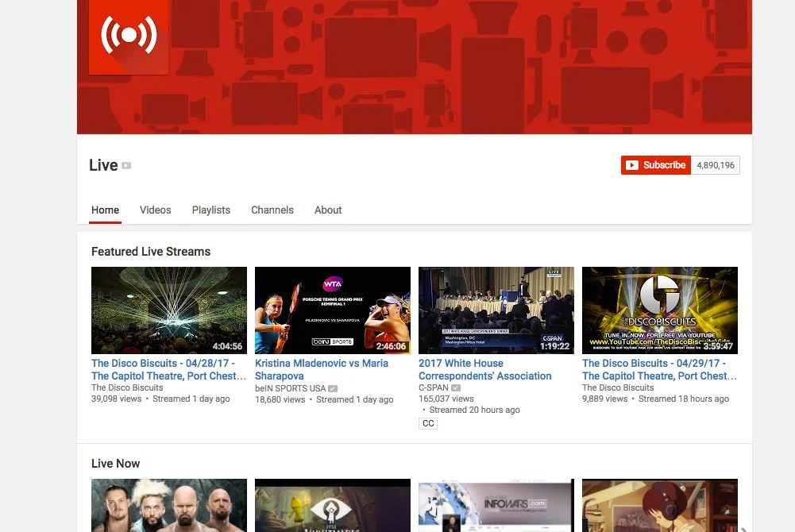Click the 4,890,196 subscriber count
Screen dimensions: 795x532
pos(716,165)
